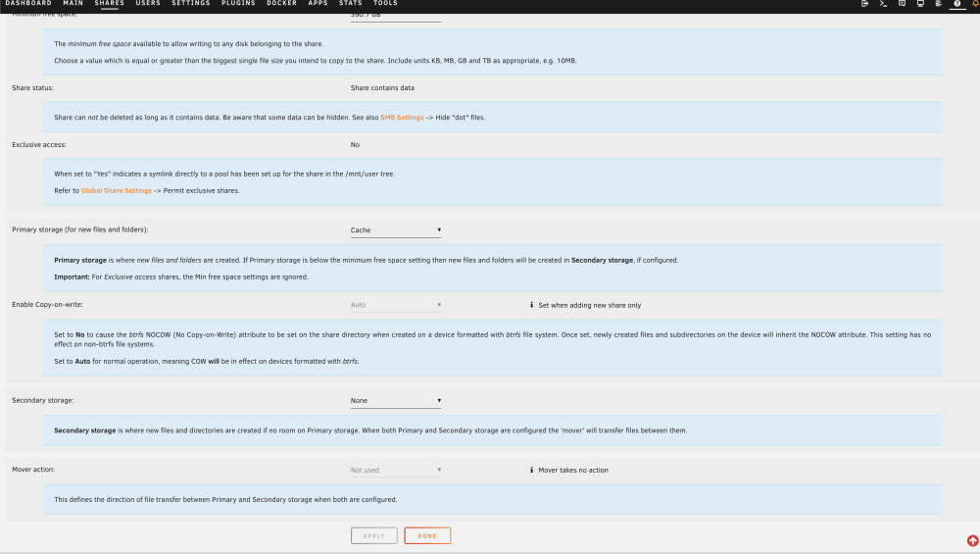Image resolution: width=980 pixels, height=554 pixels.
Task: Click the logout icon in top bar
Action: pos(864,4)
